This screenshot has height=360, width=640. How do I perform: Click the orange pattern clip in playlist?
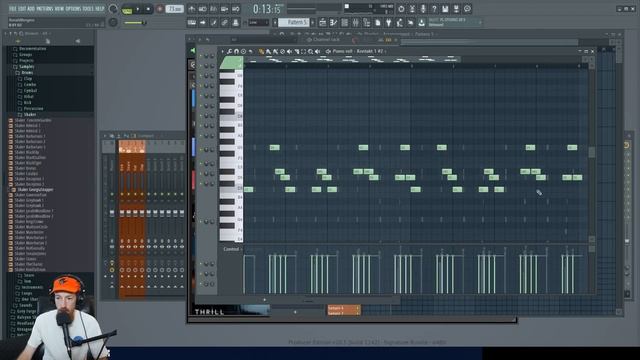tap(344, 310)
